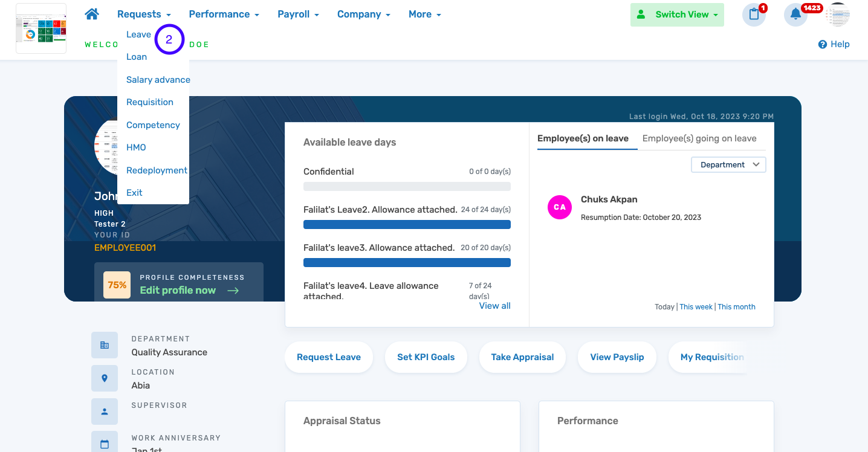Select Leave from Requests menu

pos(138,34)
